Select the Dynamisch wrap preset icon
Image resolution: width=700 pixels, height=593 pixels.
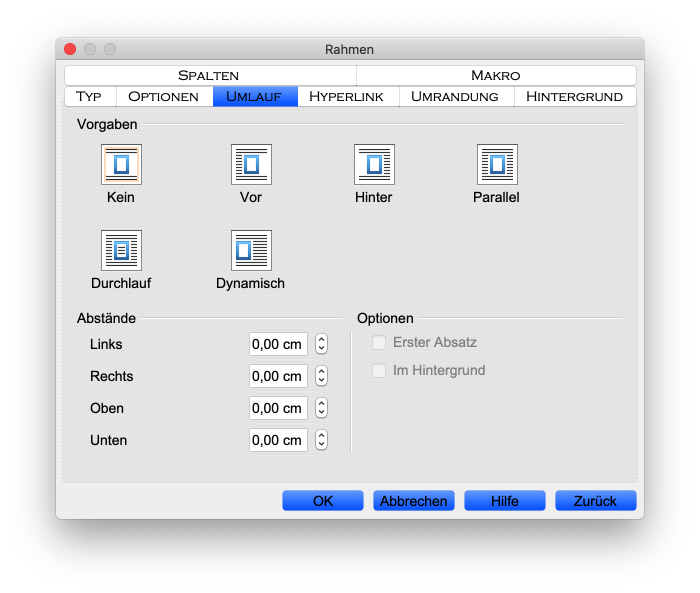(251, 251)
